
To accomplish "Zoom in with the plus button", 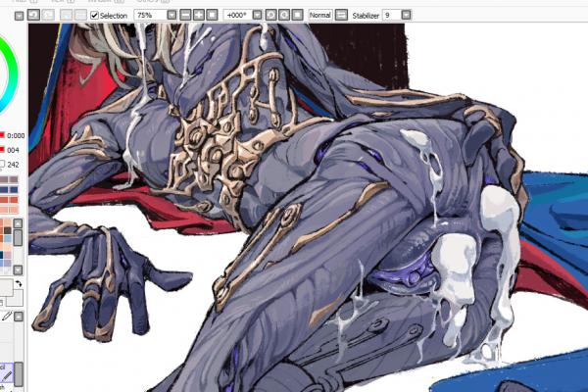I will pyautogui.click(x=199, y=15).
